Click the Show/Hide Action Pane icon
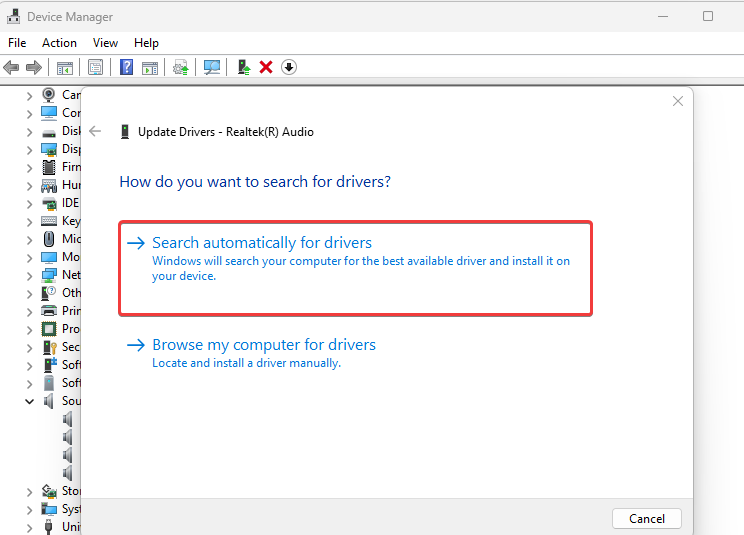744x535 pixels. tap(150, 68)
